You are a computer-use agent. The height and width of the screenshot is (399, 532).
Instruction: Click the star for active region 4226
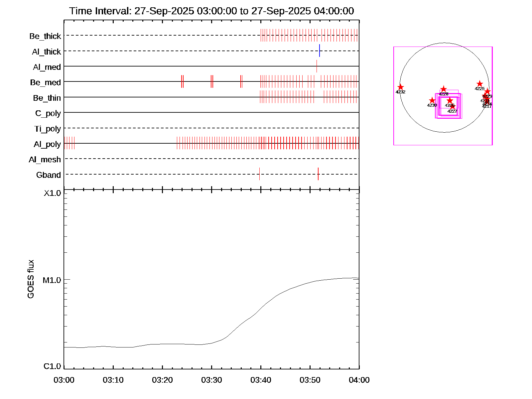point(450,100)
